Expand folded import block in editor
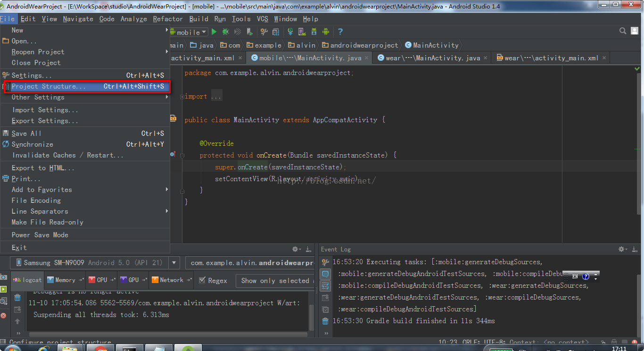Image resolution: width=644 pixels, height=351 pixels. coord(182,97)
